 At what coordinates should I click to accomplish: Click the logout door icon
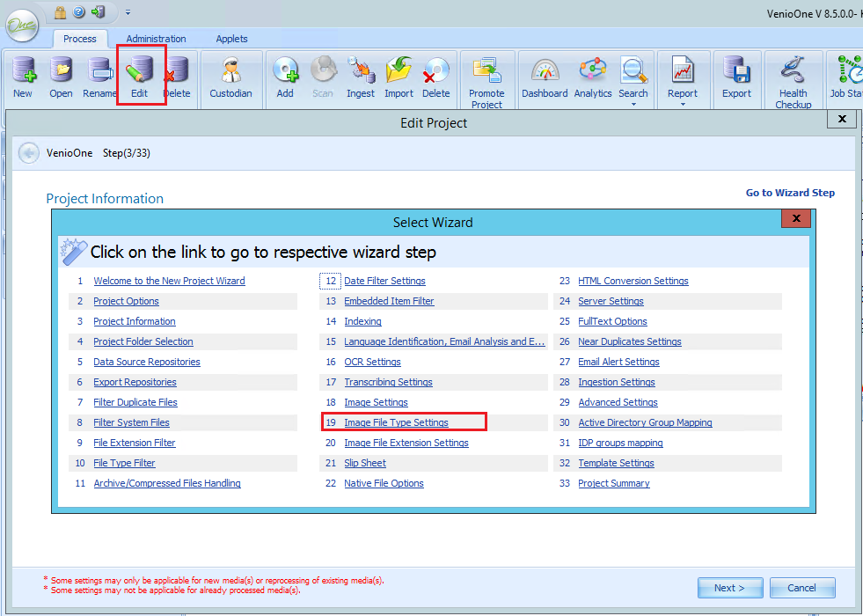click(98, 11)
